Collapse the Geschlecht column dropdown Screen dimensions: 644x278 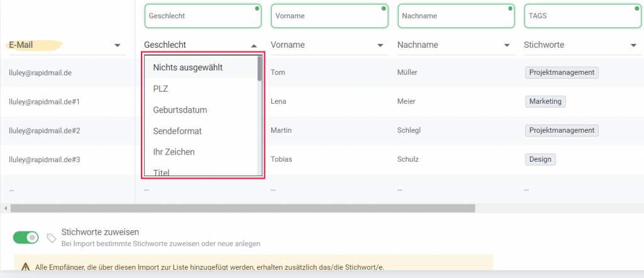(253, 45)
